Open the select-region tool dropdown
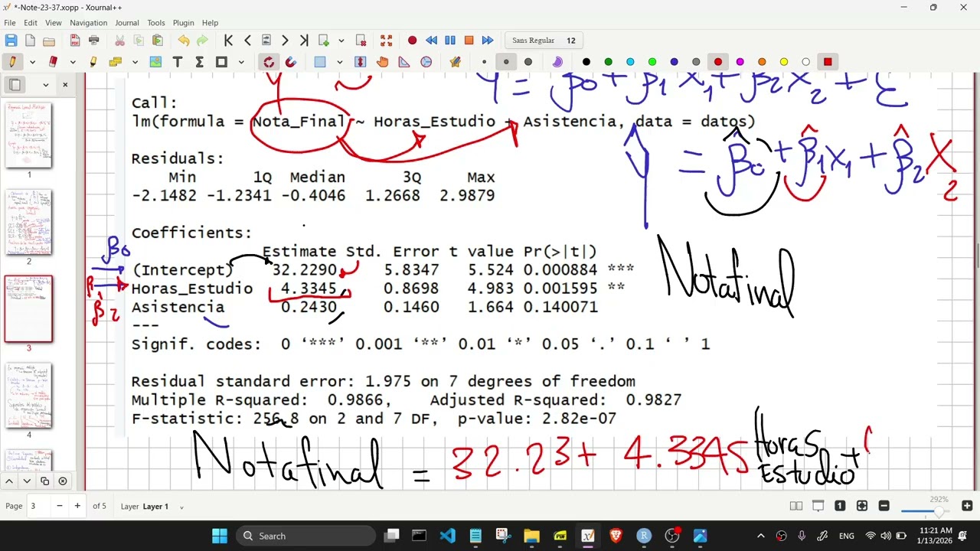980x551 pixels. (x=340, y=62)
